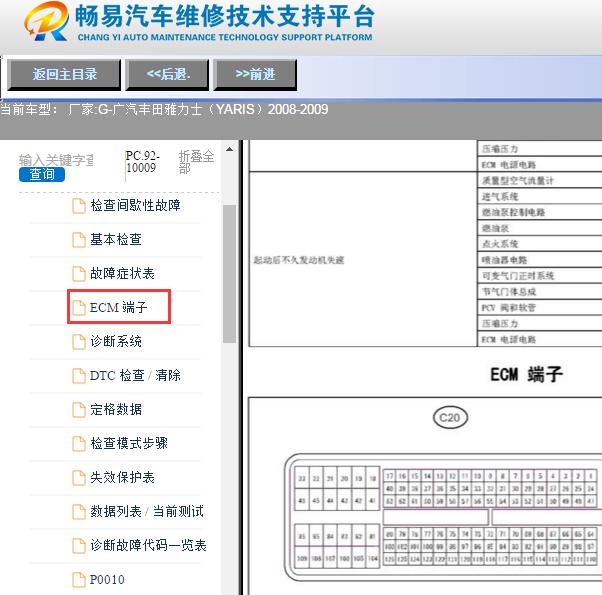The width and height of the screenshot is (602, 595).
Task: Open 失效保护表 tree item
Action: pyautogui.click(x=122, y=477)
